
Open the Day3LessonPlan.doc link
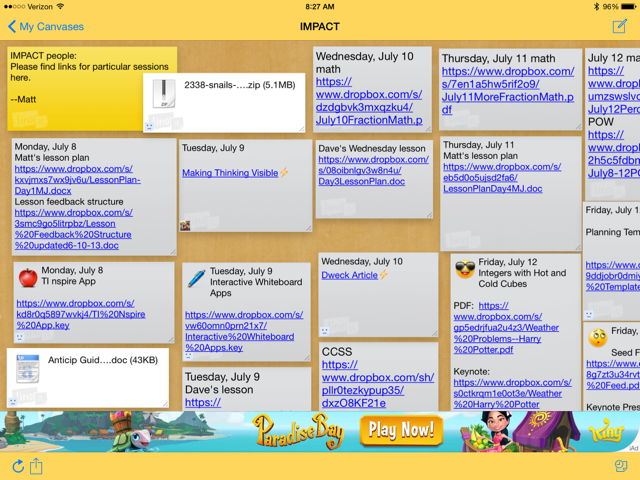373,170
